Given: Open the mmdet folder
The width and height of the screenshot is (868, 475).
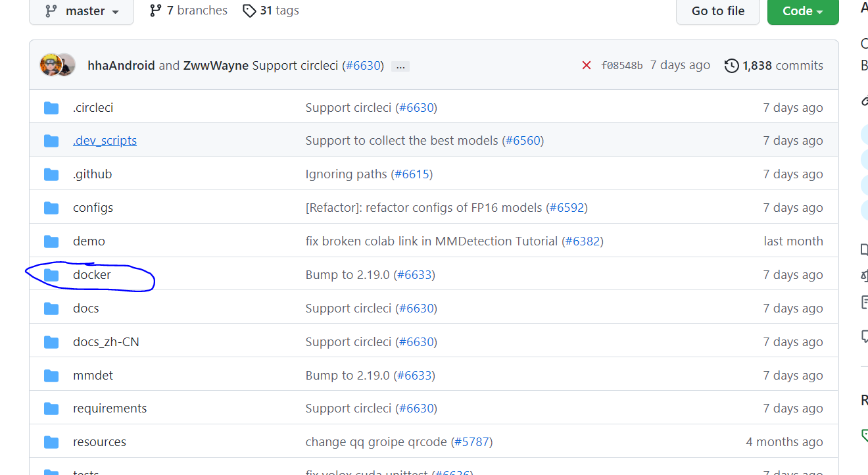Looking at the screenshot, I should click(93, 374).
